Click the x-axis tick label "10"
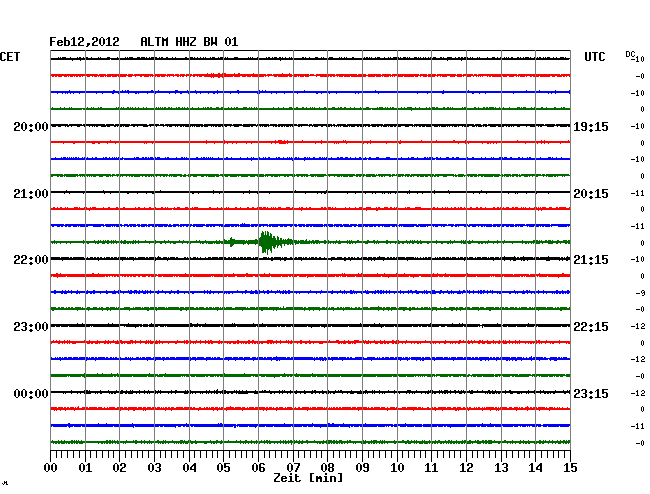 tap(397, 468)
